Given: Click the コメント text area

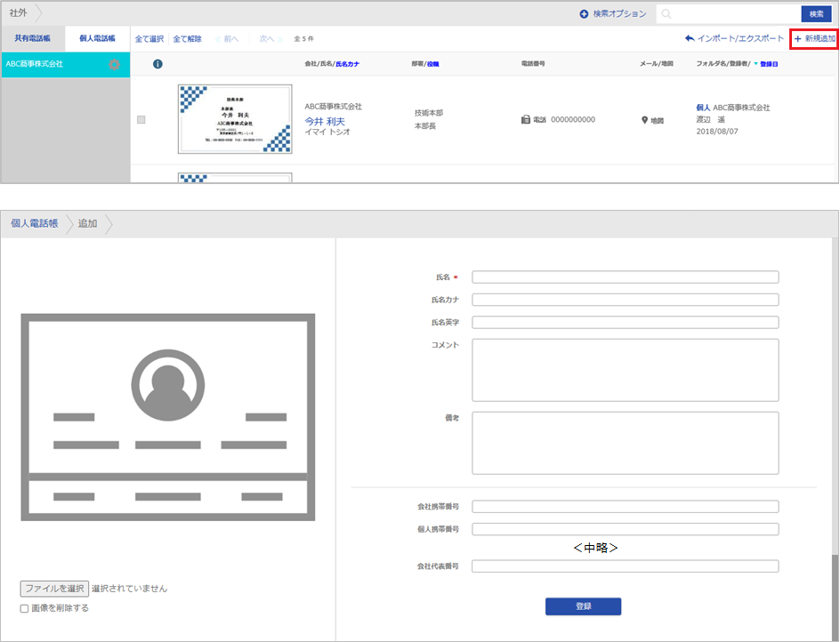Looking at the screenshot, I should click(626, 370).
